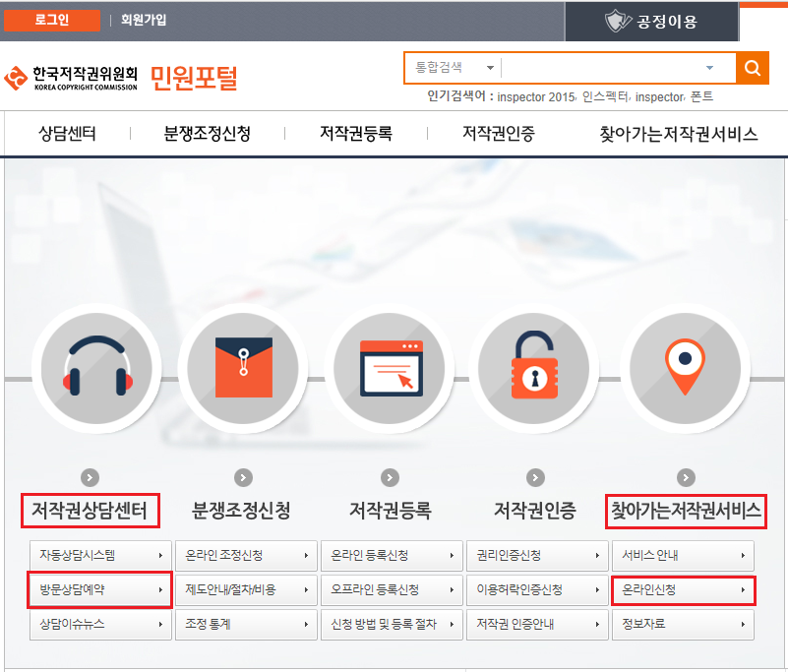Image resolution: width=788 pixels, height=672 pixels.
Task: Click the 온라인신청 button under outreach service
Action: (x=683, y=589)
